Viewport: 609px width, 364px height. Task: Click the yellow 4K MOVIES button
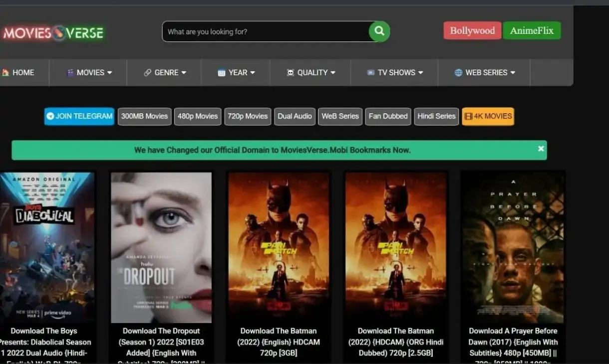488,116
